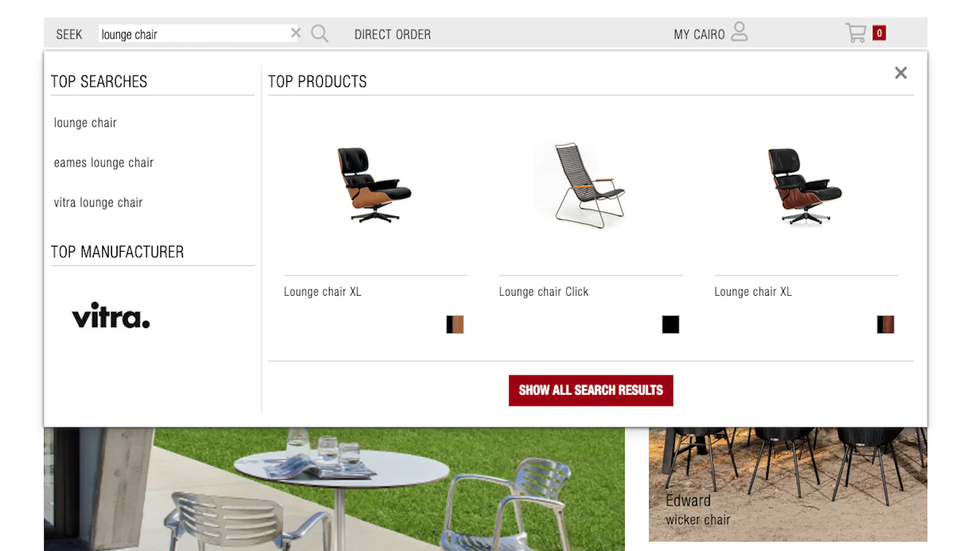Select 'eames lounge chair' search suggestion
Viewport: 980px width, 551px height.
pos(104,162)
